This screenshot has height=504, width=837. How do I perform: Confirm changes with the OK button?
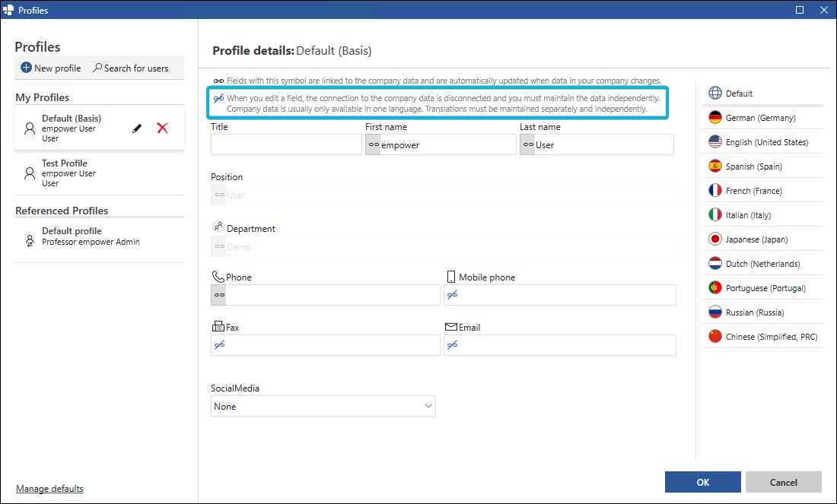pos(702,482)
